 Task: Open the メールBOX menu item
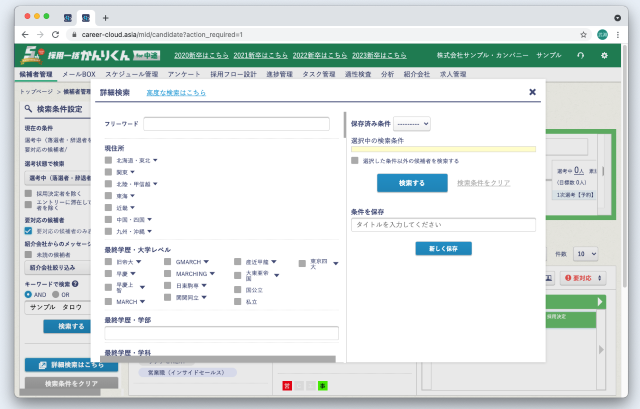click(x=78, y=74)
